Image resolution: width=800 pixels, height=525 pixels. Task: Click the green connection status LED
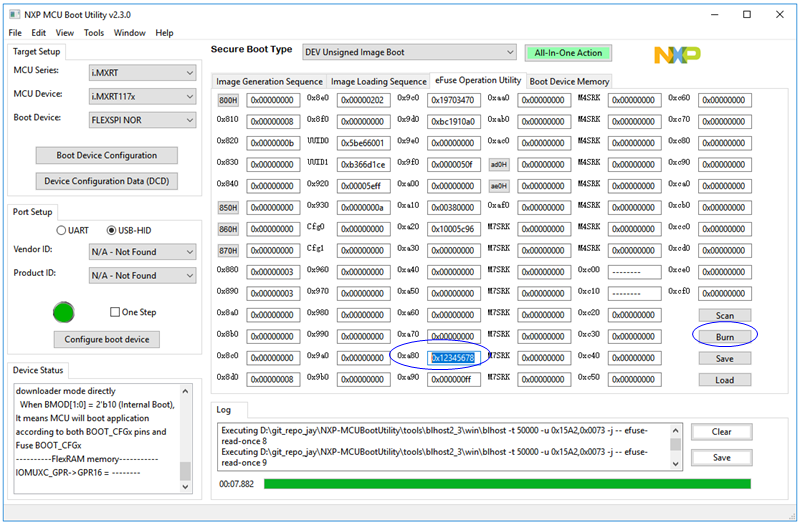pyautogui.click(x=64, y=313)
